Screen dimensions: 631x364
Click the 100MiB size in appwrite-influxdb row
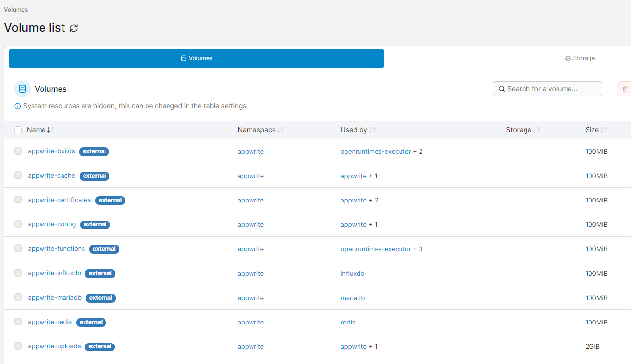[596, 274]
